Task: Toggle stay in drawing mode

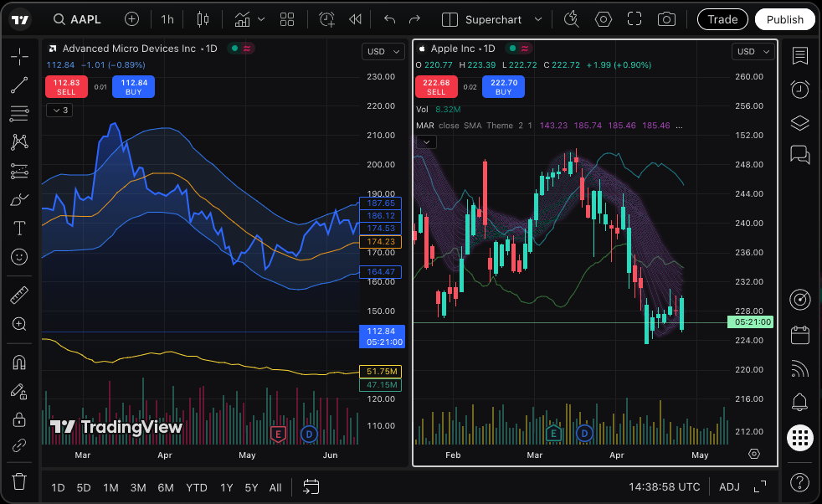Action: [19, 391]
